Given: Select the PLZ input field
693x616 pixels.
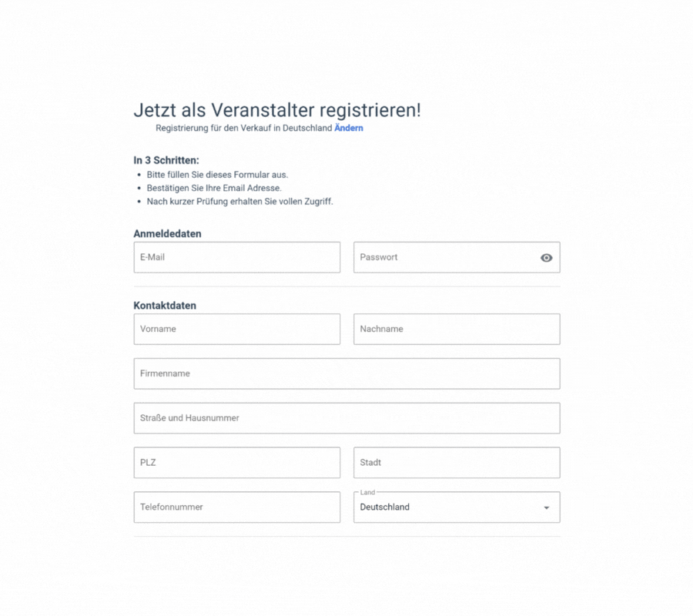Looking at the screenshot, I should (236, 463).
